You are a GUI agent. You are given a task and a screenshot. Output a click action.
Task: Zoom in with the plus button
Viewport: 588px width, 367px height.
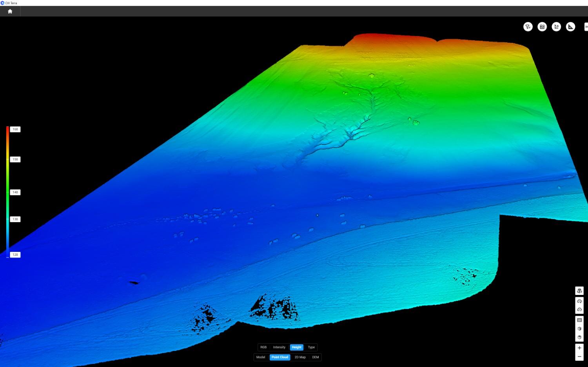[x=579, y=348]
